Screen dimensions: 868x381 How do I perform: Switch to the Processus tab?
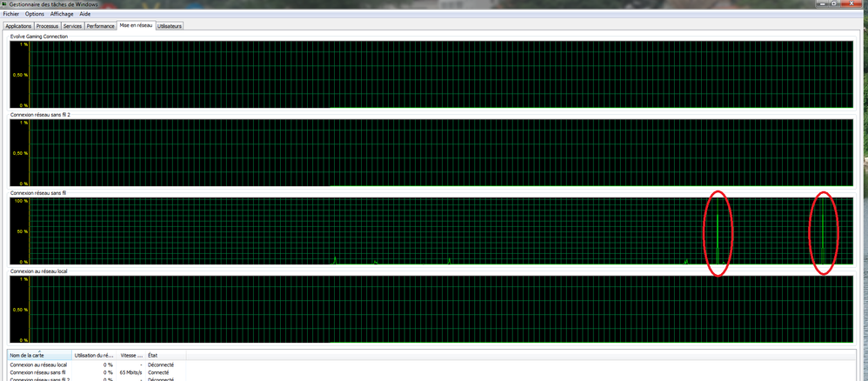point(48,26)
